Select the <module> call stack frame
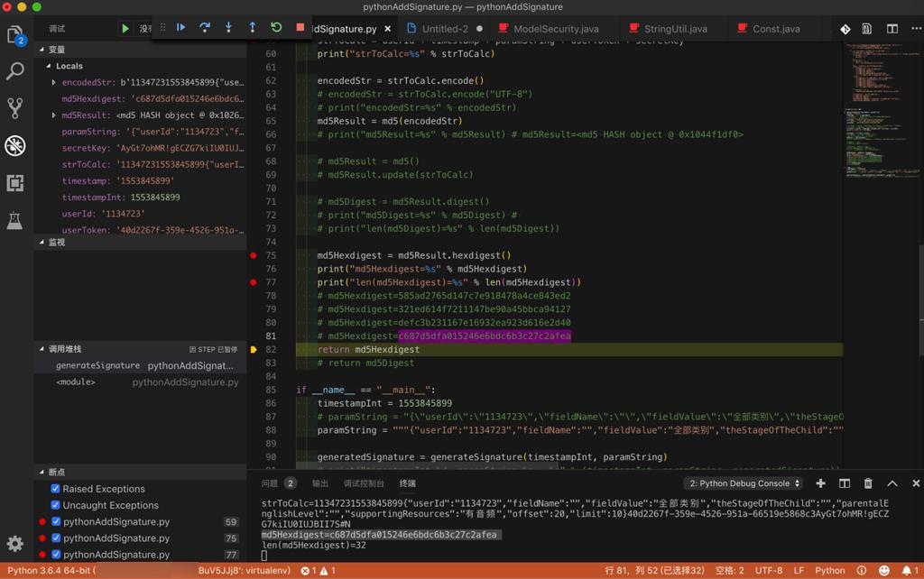Image resolution: width=924 pixels, height=579 pixels. pyautogui.click(x=76, y=382)
